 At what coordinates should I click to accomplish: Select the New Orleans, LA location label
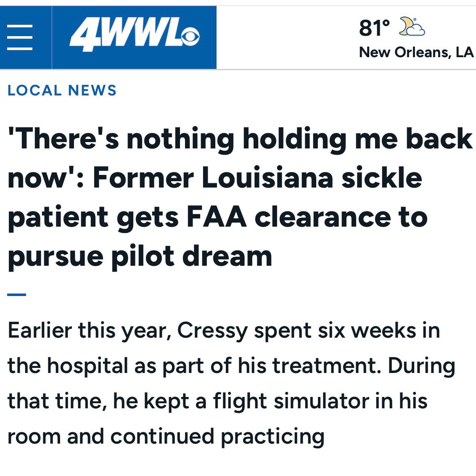416,52
